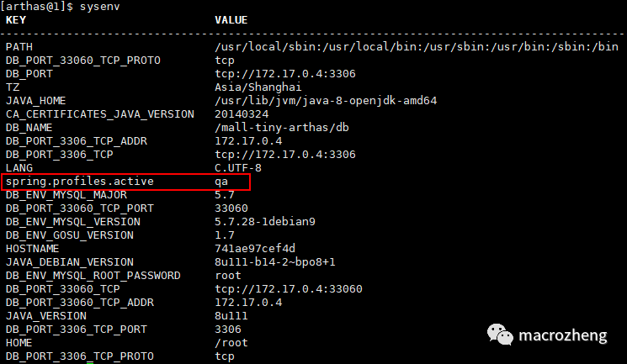Select the DB_NAME key
Image resolution: width=627 pixels, height=364 pixels.
coord(29,128)
